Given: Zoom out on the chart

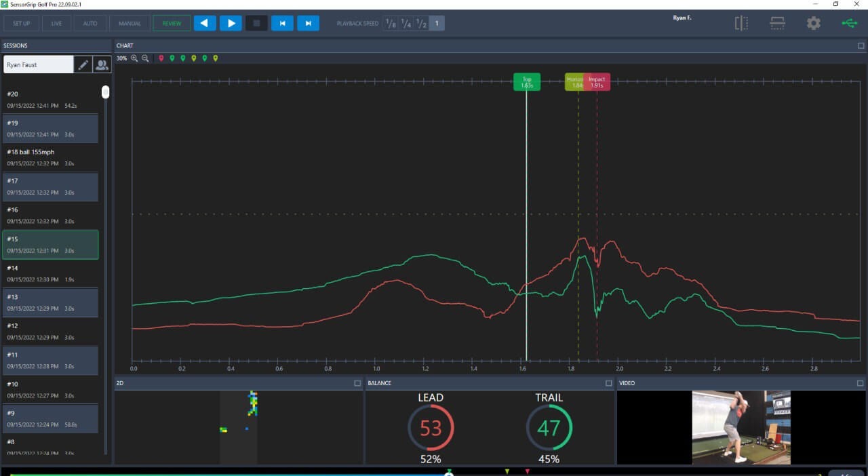Looking at the screenshot, I should pyautogui.click(x=145, y=59).
